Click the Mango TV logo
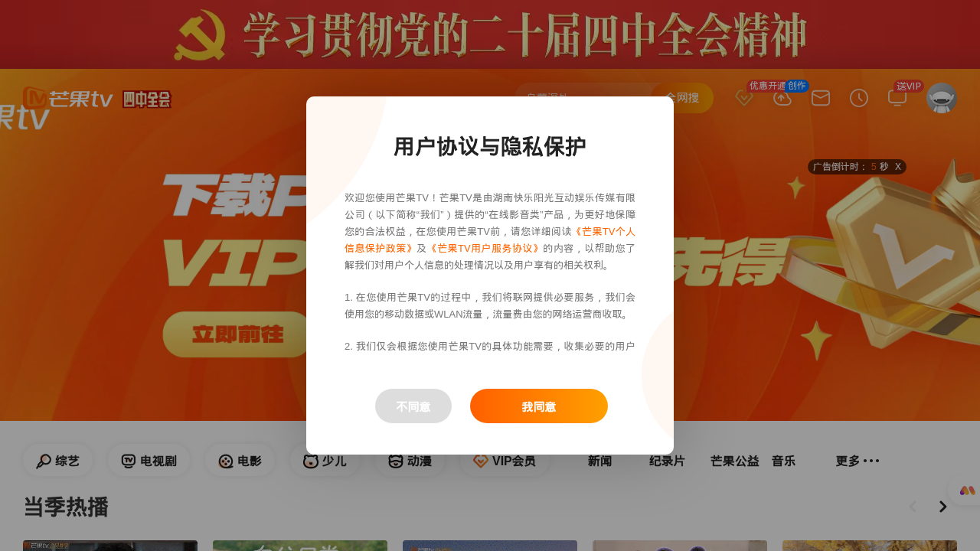The image size is (980, 551). 68,98
